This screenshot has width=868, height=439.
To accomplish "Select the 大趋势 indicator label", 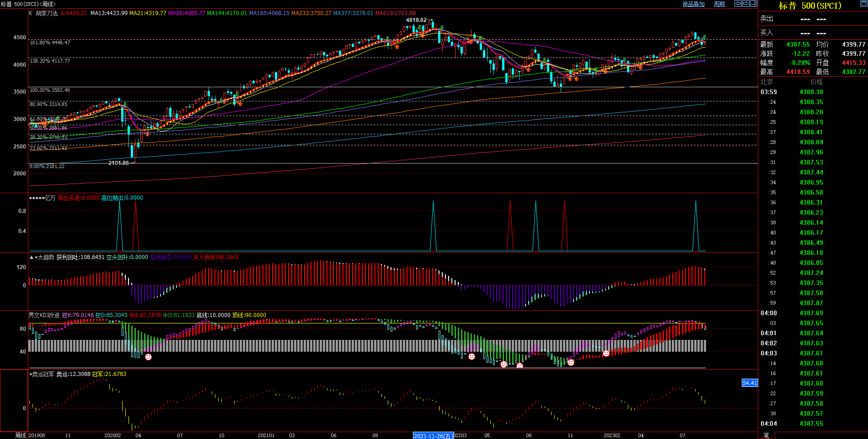I will [x=46, y=257].
